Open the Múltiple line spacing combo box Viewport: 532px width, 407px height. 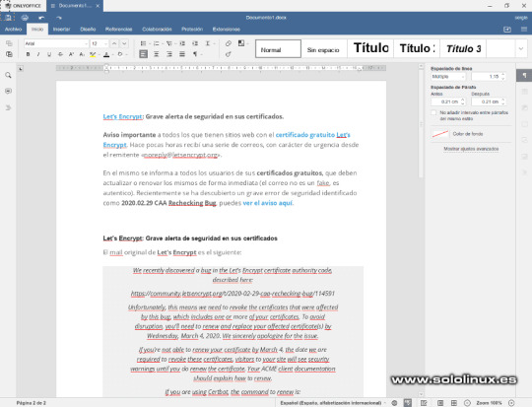(448, 77)
